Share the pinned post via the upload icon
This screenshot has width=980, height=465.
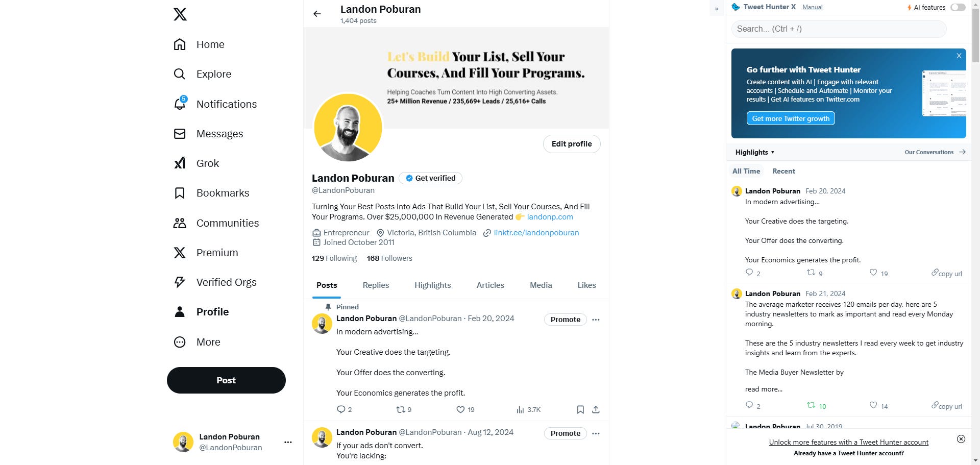tap(596, 409)
